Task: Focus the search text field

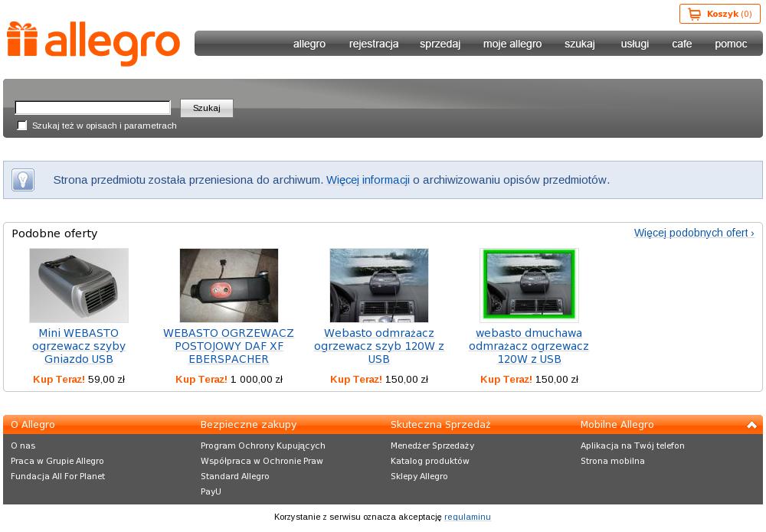Action: coord(93,107)
